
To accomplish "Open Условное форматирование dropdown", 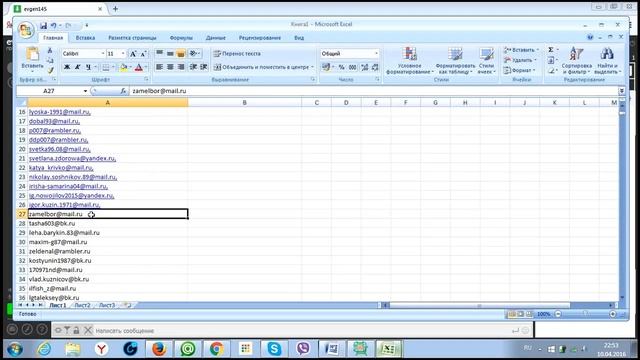I will (409, 60).
